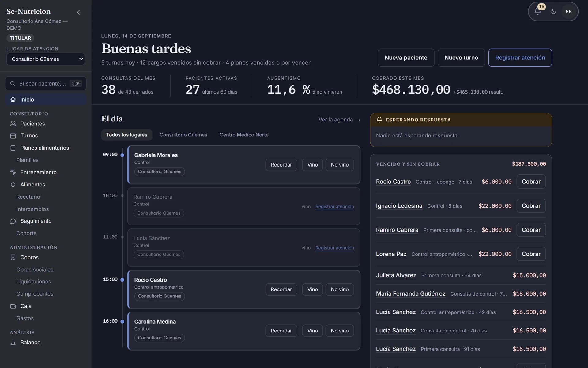Click the Entrenamiento icon
The height and width of the screenshot is (368, 588).
(x=13, y=172)
